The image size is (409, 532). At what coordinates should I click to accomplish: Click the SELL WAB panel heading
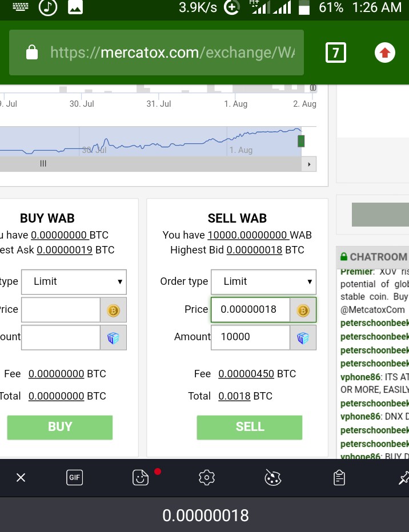237,218
